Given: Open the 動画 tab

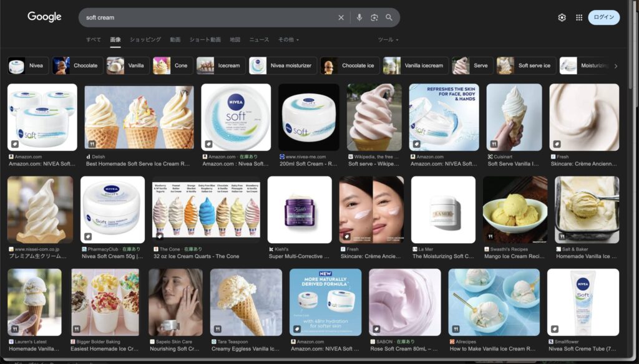Looking at the screenshot, I should (x=175, y=39).
